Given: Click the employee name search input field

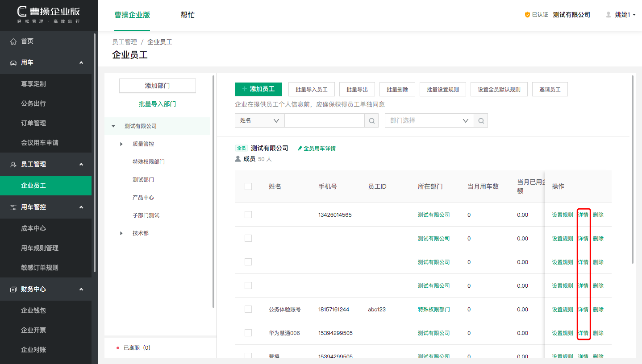Looking at the screenshot, I should [x=325, y=120].
